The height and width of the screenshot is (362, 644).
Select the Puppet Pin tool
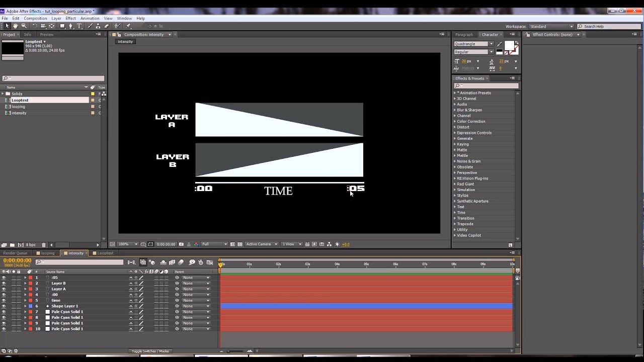coord(128,26)
